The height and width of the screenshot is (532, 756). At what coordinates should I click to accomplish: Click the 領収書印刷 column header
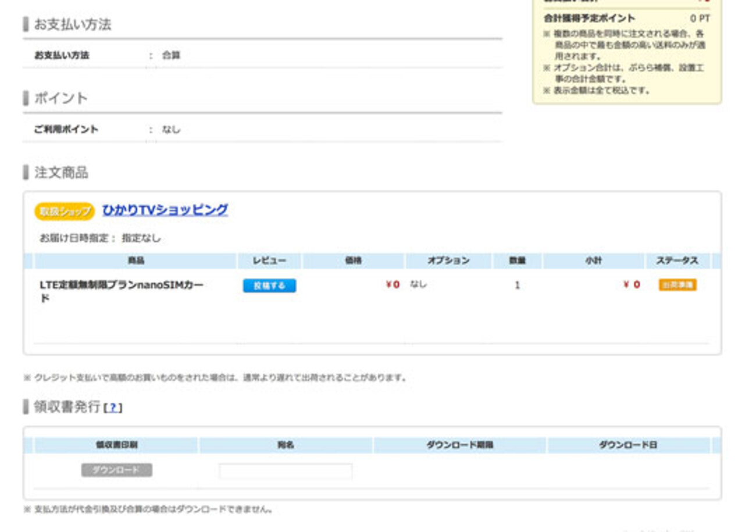(117, 445)
